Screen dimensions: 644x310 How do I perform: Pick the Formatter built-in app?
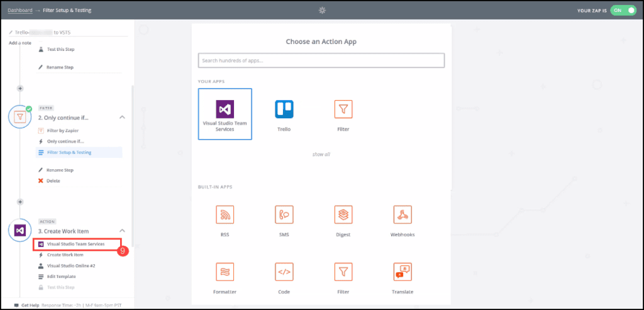coord(225,272)
